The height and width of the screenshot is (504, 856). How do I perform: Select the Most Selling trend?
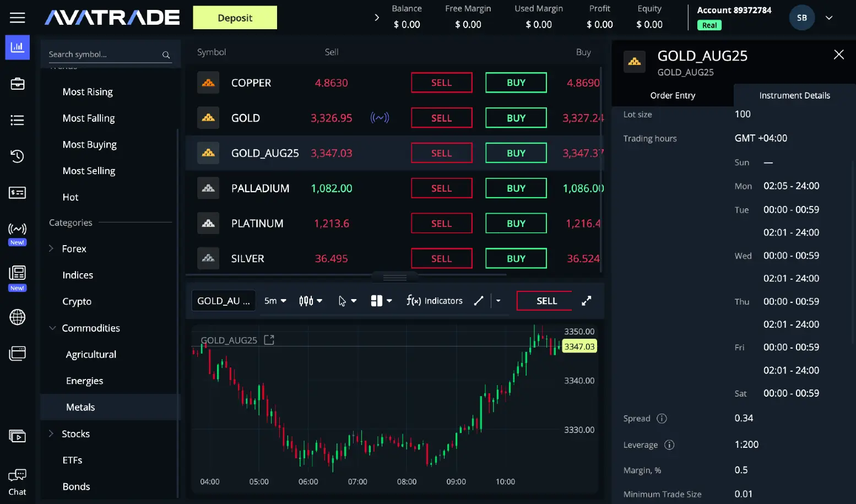[89, 171]
